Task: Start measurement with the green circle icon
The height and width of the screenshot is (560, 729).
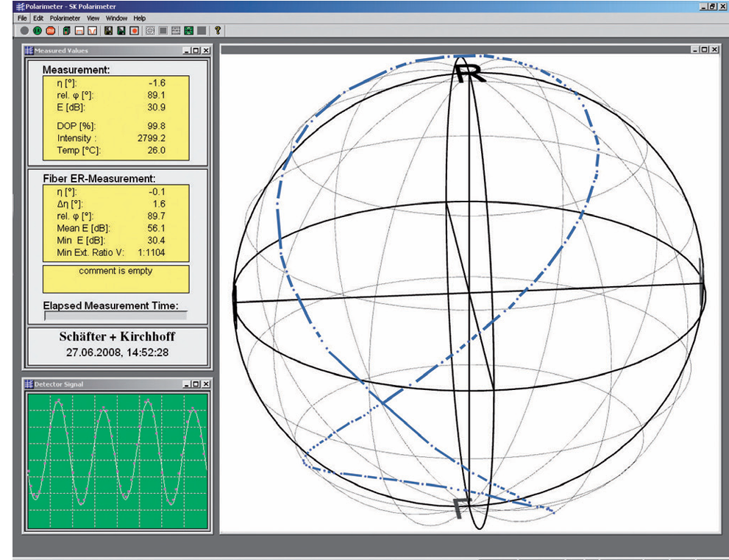Action: [38, 31]
